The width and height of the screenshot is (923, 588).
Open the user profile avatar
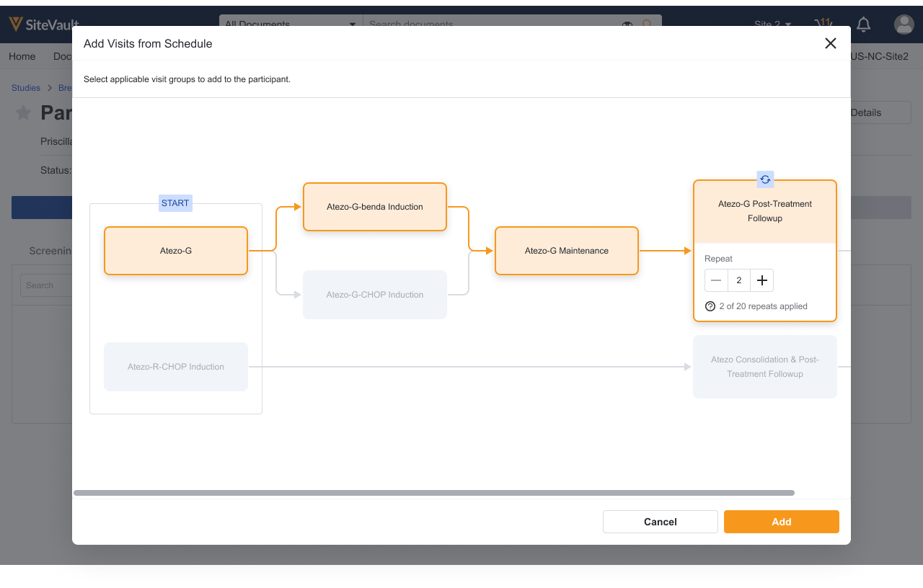point(904,24)
